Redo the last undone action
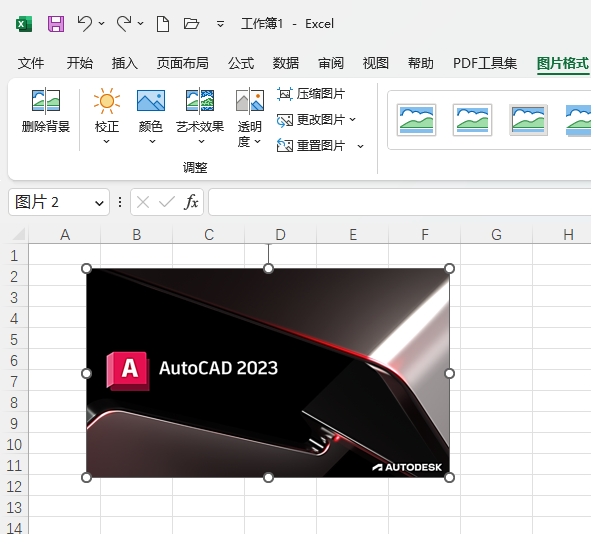The image size is (591, 534). click(124, 24)
